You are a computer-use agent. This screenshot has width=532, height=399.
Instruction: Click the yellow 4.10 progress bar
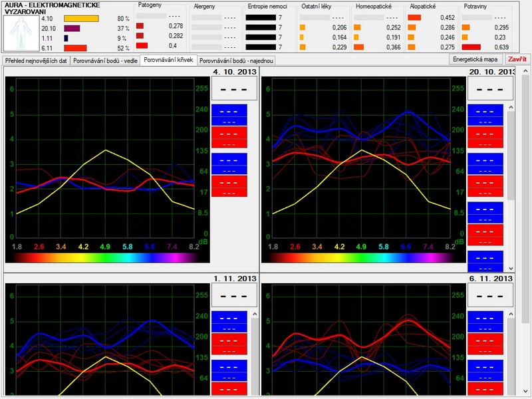coord(81,19)
